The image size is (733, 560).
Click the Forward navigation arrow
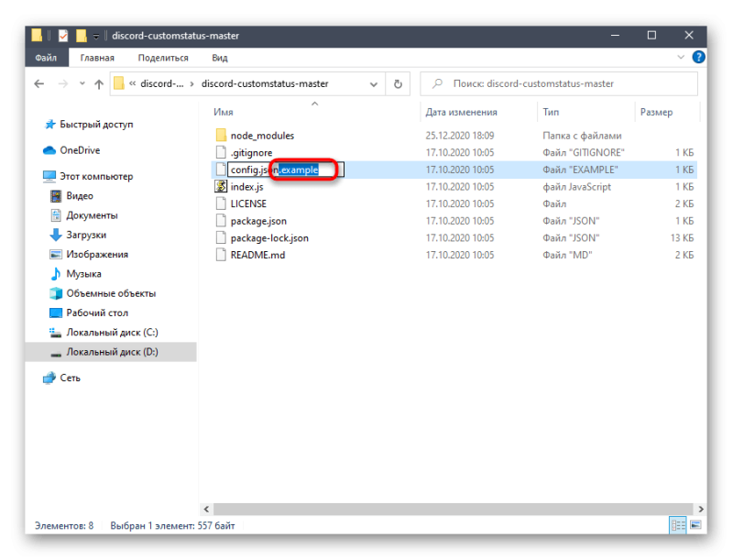tap(62, 83)
